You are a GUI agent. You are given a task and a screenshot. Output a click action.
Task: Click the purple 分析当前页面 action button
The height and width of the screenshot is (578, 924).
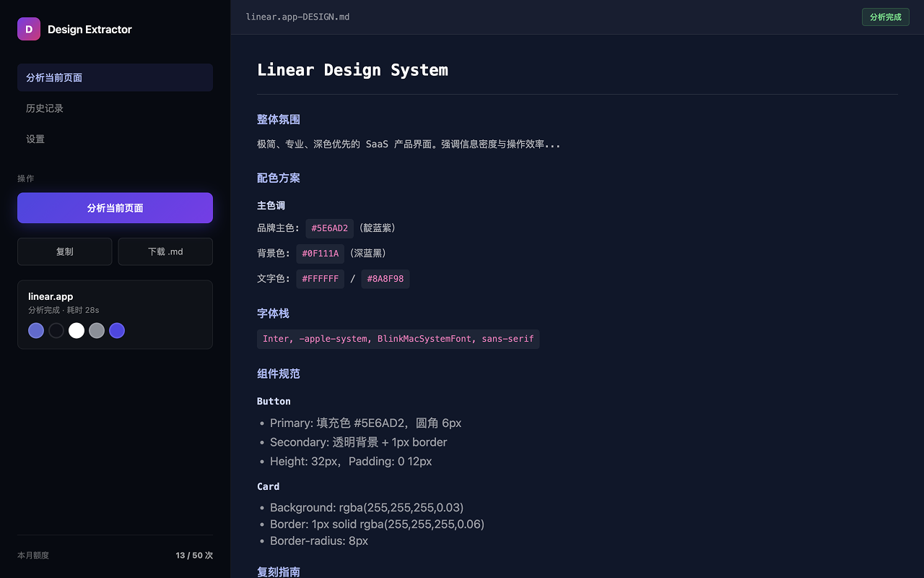[115, 208]
